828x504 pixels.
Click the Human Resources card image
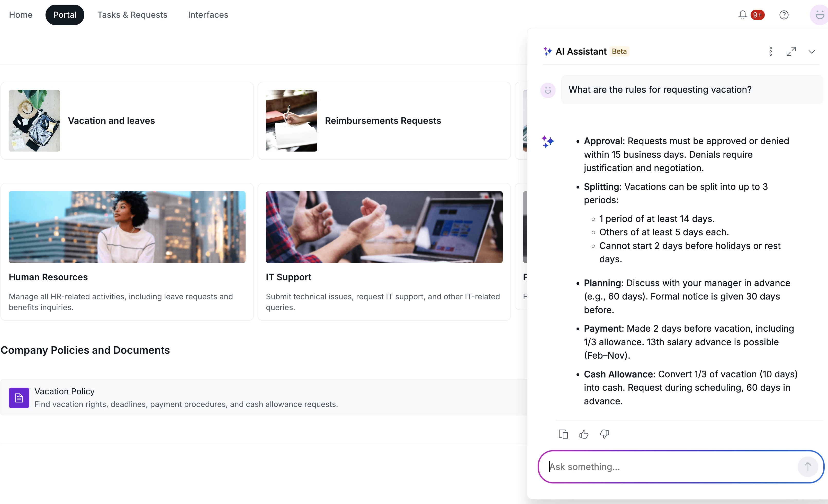click(x=127, y=227)
